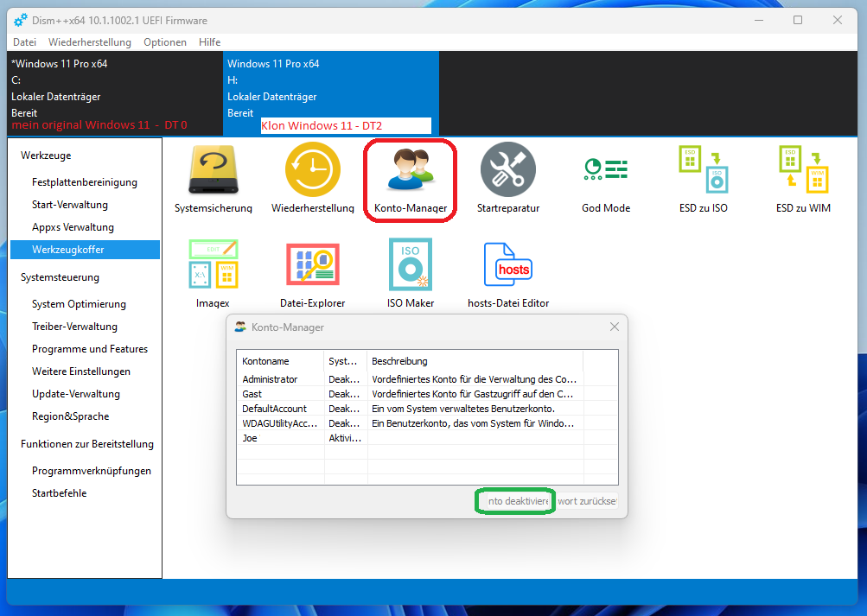Screen dimensions: 867x616
Task: Sort by Kontoname column header
Action: tap(281, 361)
